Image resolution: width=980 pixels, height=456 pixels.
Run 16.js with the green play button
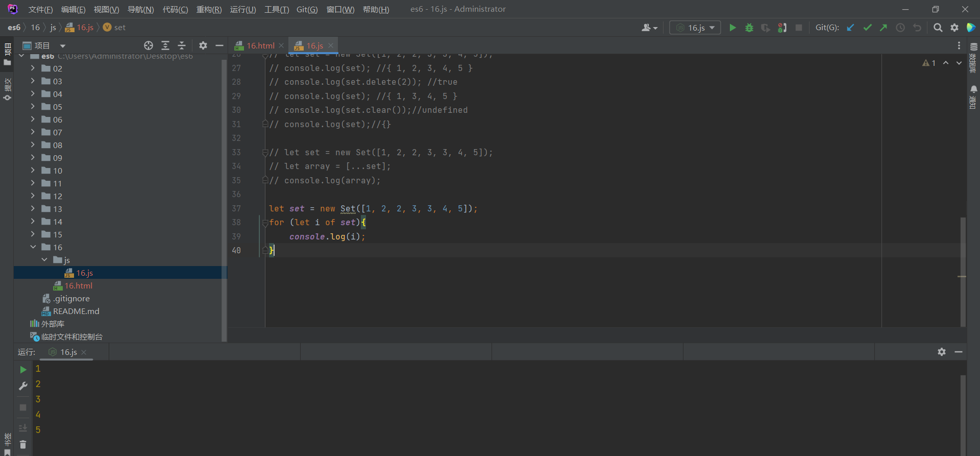click(732, 28)
